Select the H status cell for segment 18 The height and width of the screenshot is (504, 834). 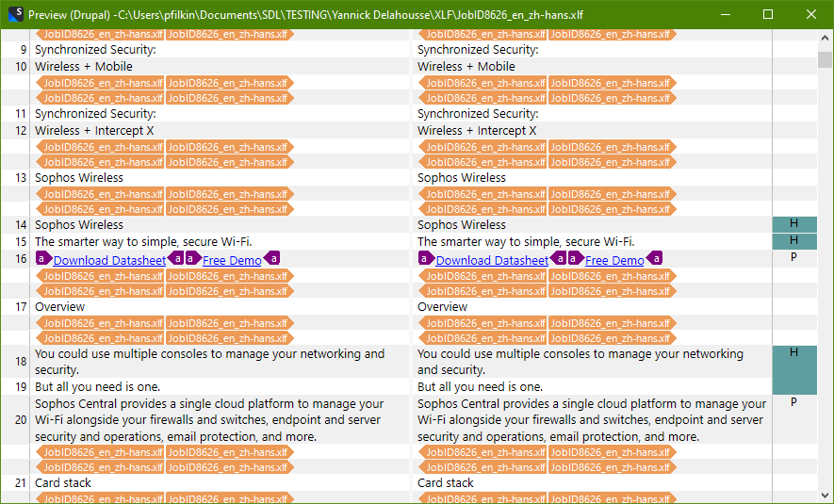(794, 370)
